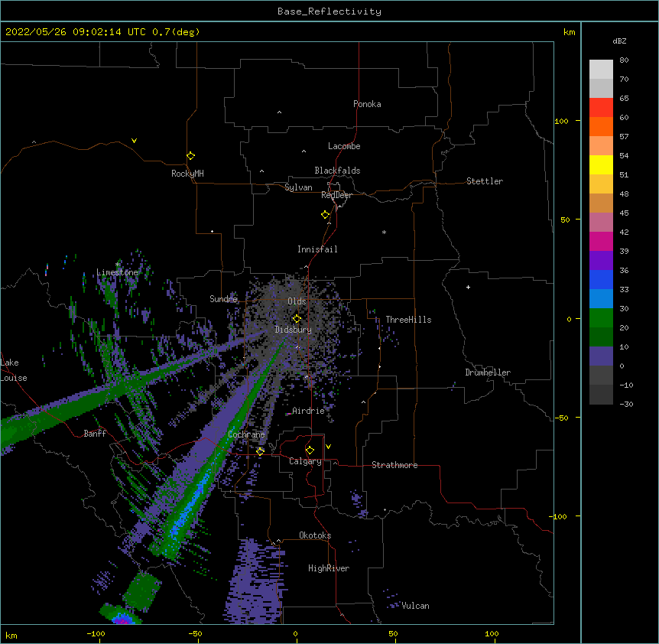Click the -30 value at the legend bottom
The width and height of the screenshot is (659, 644).
(626, 404)
